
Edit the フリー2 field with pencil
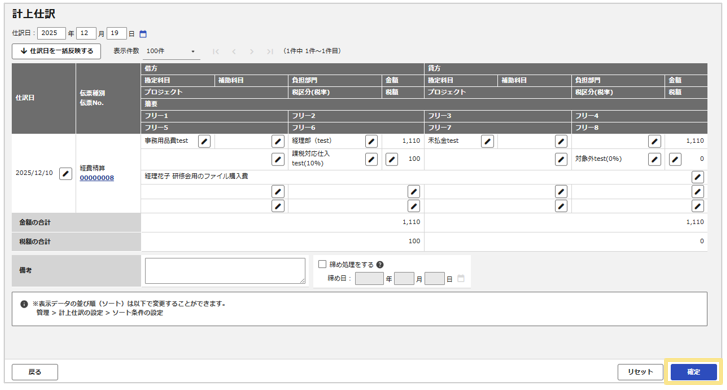coord(414,192)
